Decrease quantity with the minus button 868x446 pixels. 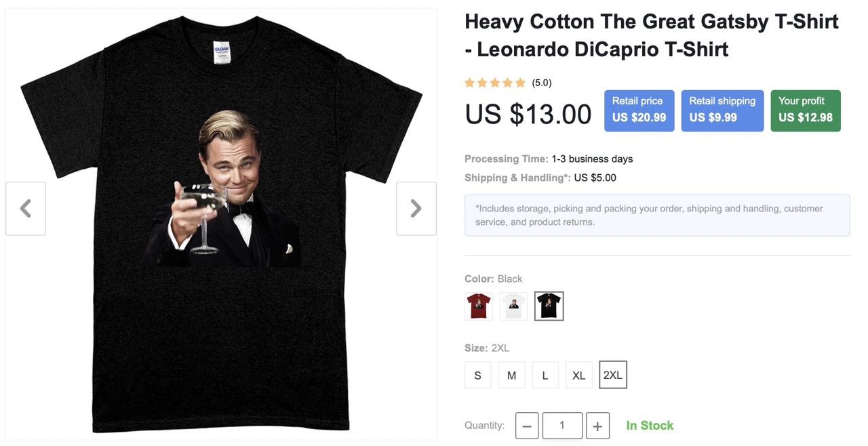click(527, 426)
